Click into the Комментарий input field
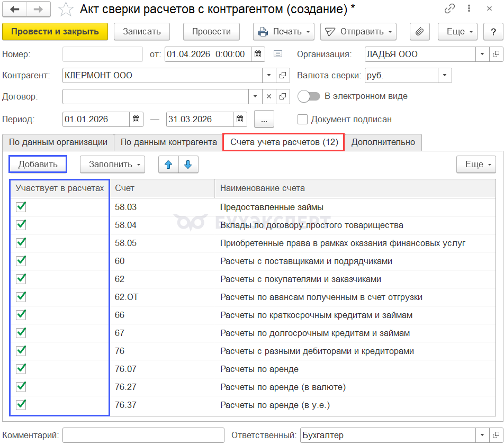 (143, 435)
